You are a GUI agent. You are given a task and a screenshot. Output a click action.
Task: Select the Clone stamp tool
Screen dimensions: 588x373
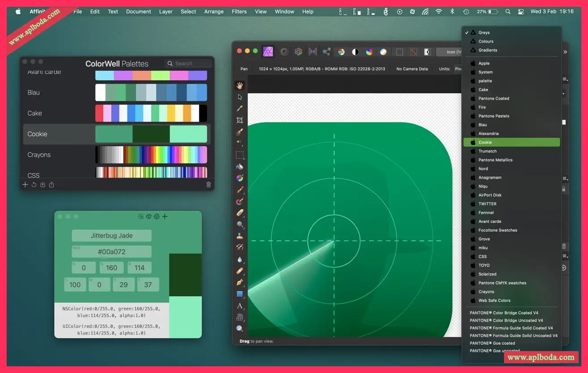point(240,236)
